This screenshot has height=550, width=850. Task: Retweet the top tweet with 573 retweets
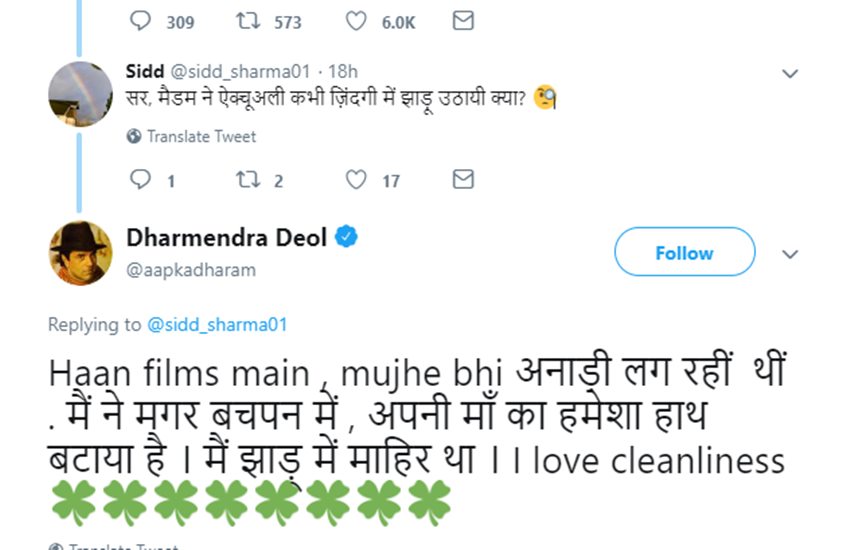247,21
